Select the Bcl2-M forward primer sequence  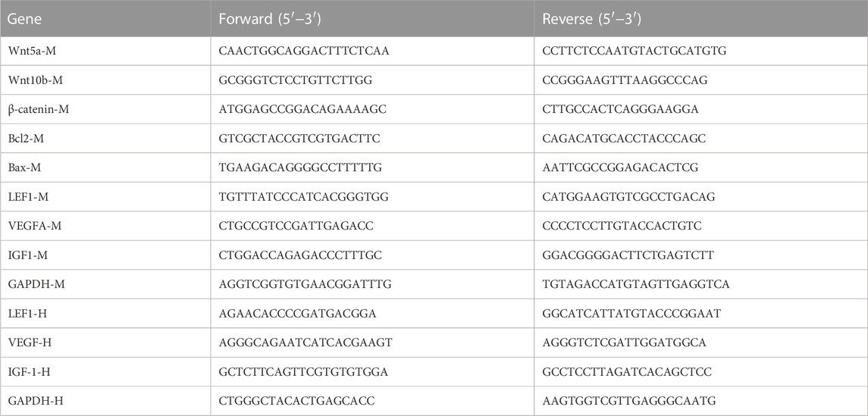tap(299, 139)
